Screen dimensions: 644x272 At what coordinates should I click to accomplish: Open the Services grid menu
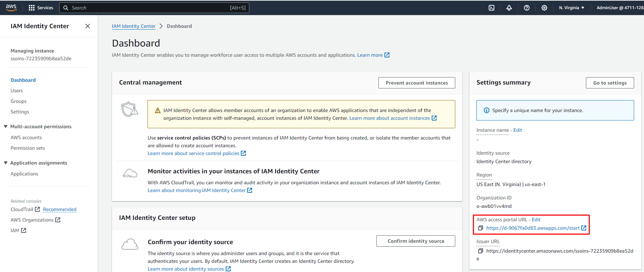click(x=41, y=8)
